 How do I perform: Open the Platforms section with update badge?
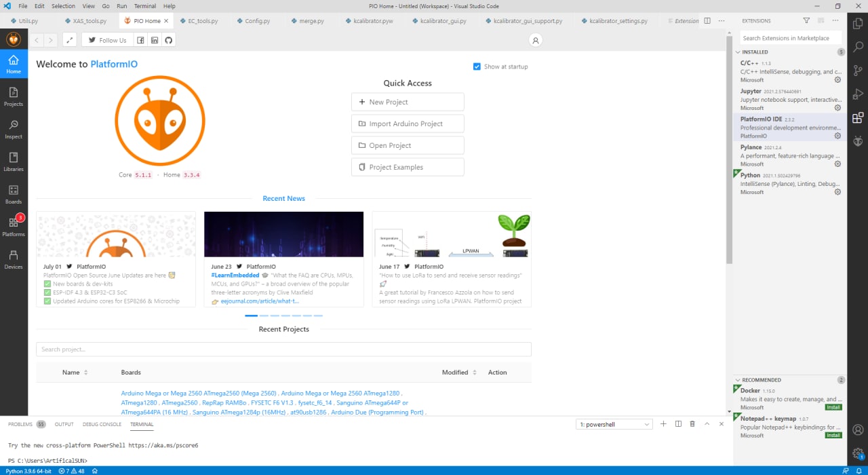click(14, 227)
